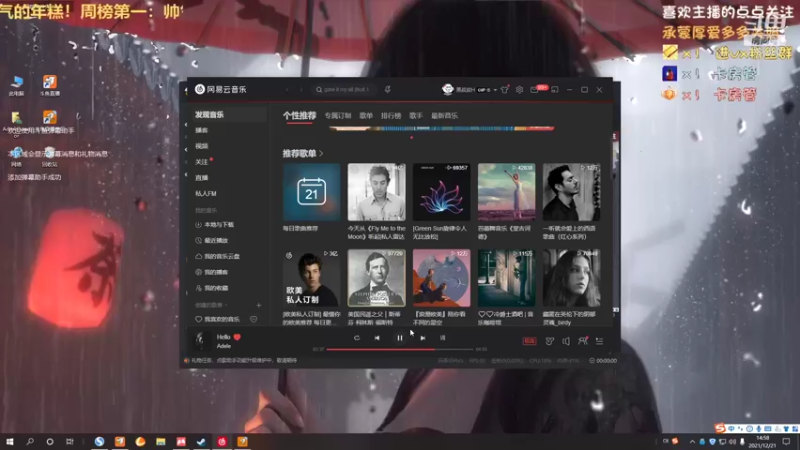Screen dimensions: 800x450
Task: Open the Windows Start menu
Action: pyautogui.click(x=10, y=442)
